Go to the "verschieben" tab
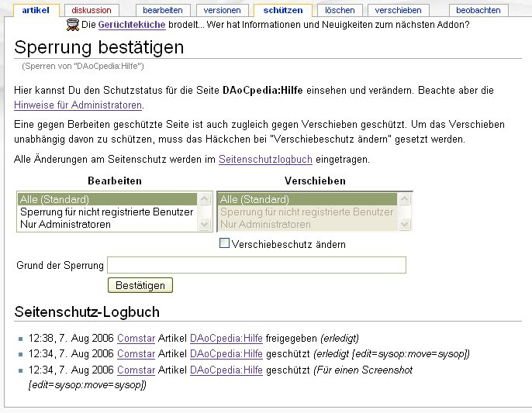The width and height of the screenshot is (532, 413). click(x=398, y=10)
